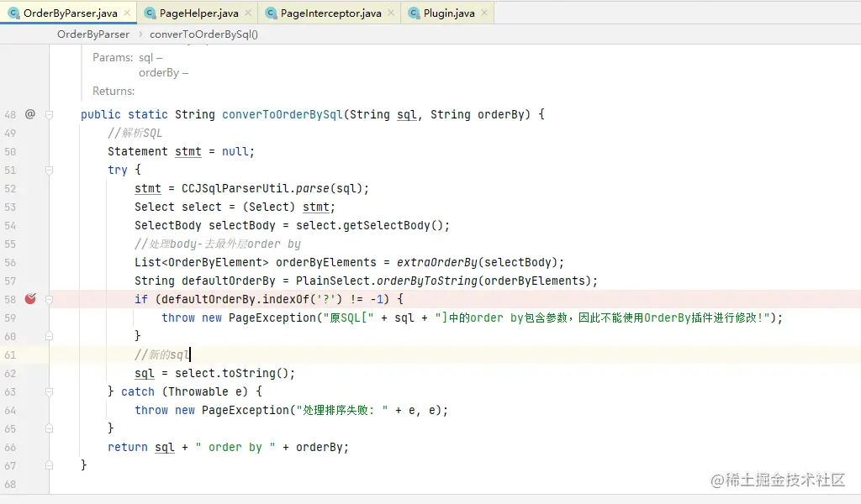Collapse the if block fold on line 58

tap(49, 299)
